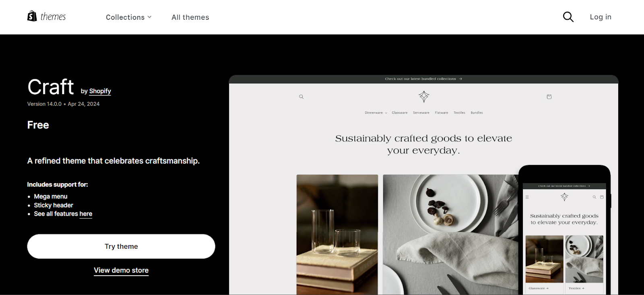Image resolution: width=644 pixels, height=295 pixels.
Task: Follow the Shopify author link
Action: point(100,91)
